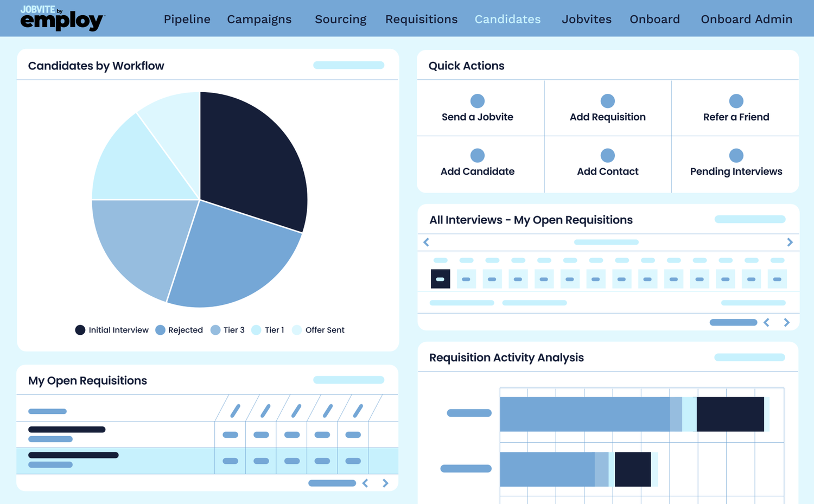This screenshot has height=504, width=814.
Task: Select the highlighted interview day tile
Action: point(440,278)
